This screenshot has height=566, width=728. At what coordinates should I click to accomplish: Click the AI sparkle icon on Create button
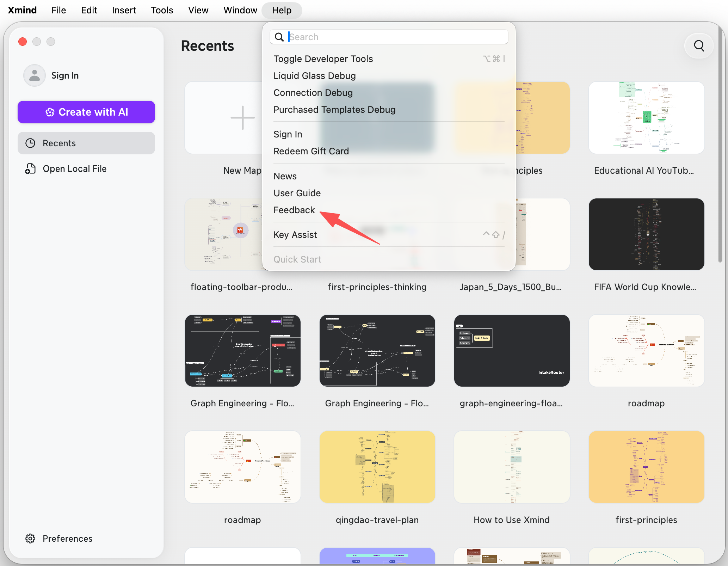tap(50, 112)
